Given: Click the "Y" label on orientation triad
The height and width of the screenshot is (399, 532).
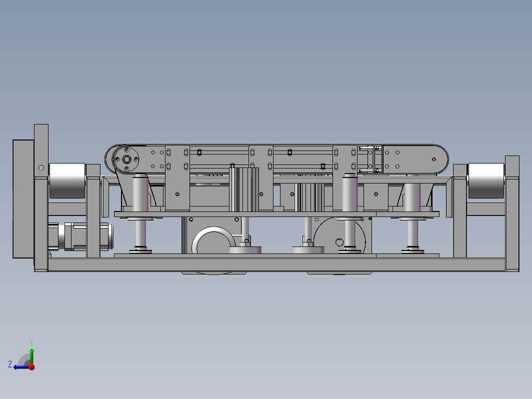Looking at the screenshot, I should (x=31, y=342).
